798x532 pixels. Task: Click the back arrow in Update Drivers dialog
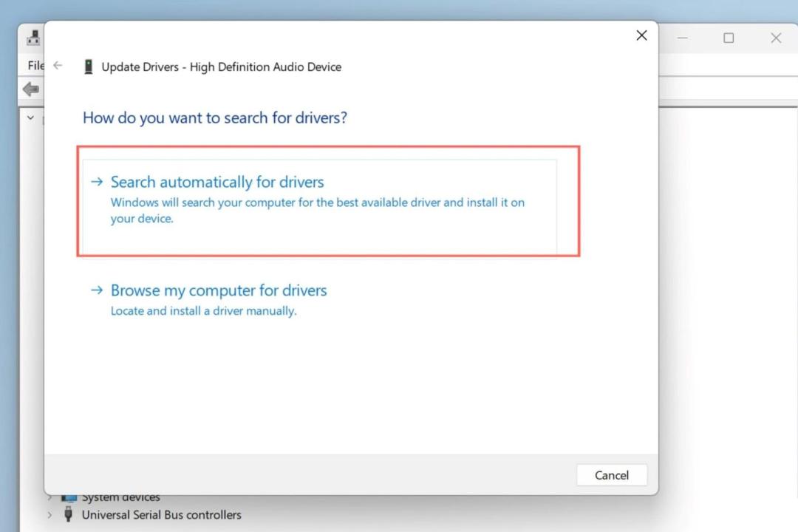(58, 65)
